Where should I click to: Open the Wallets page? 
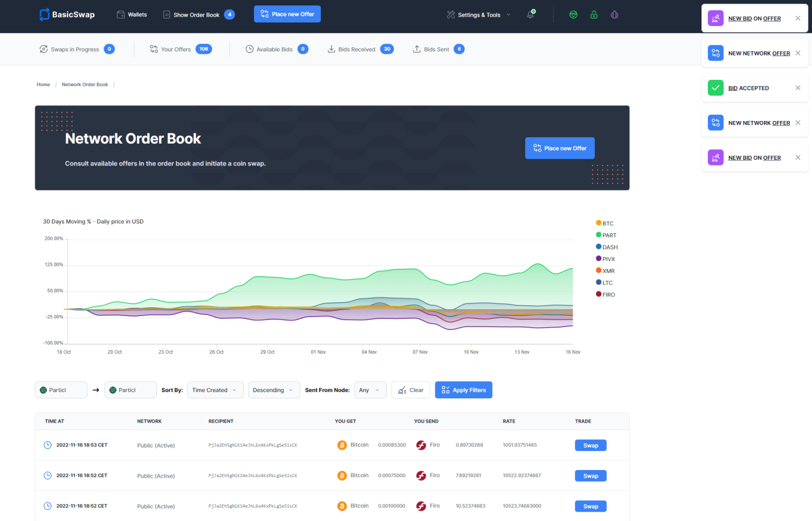(x=132, y=14)
